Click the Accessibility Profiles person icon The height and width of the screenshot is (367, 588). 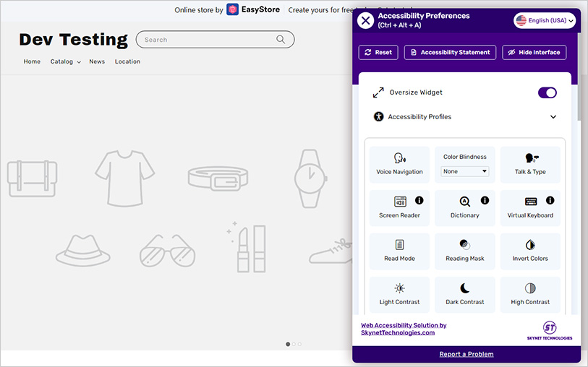tap(378, 117)
